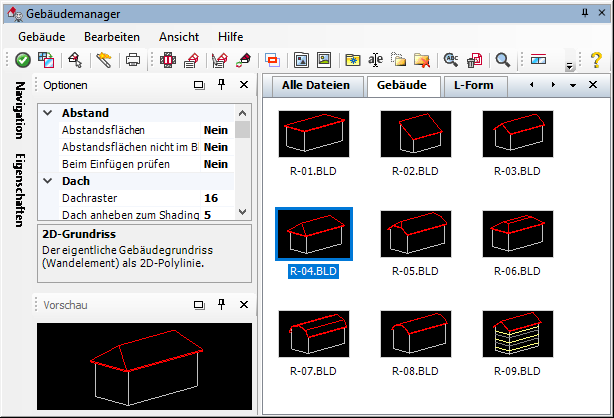
Task: Open help via yellow question mark icon
Action: pyautogui.click(x=596, y=60)
